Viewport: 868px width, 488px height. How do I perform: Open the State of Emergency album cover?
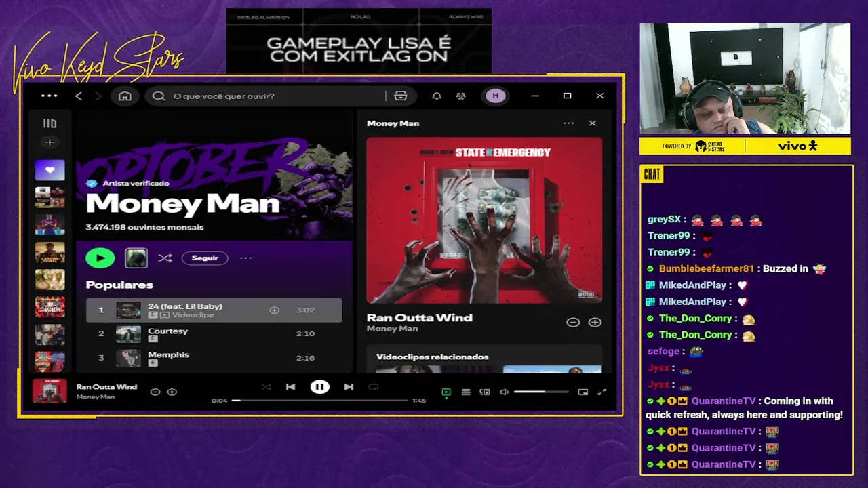[x=484, y=220]
